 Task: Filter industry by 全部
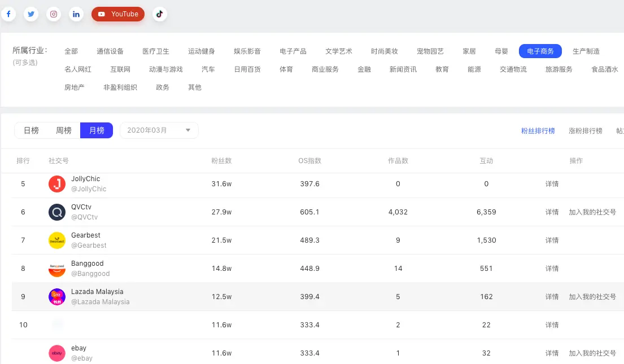point(71,51)
